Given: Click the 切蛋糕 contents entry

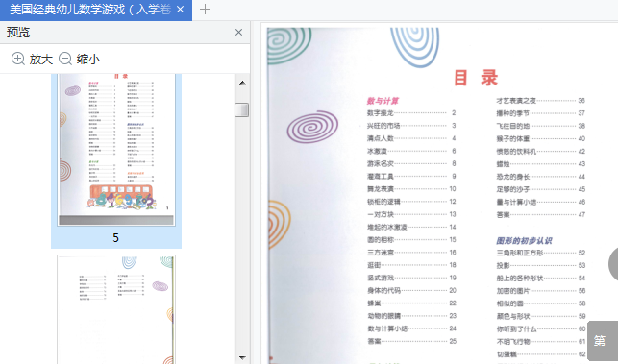Looking at the screenshot, I should coord(540,354).
